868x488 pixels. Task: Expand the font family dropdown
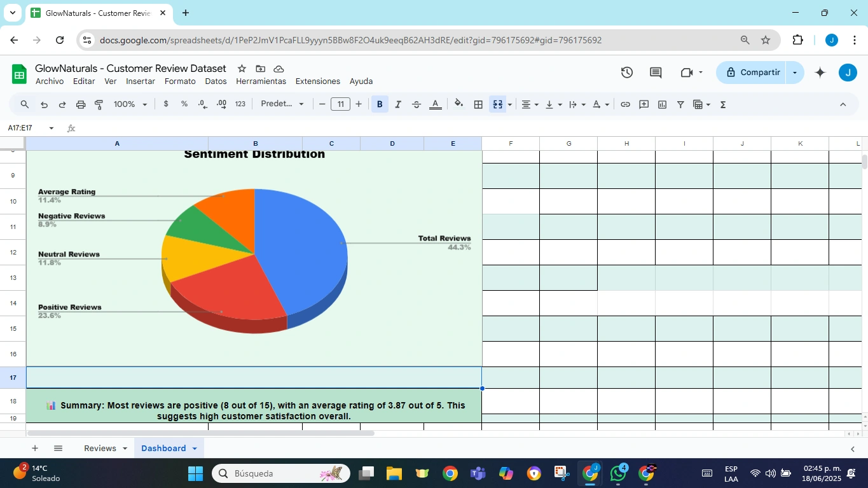[x=282, y=104]
